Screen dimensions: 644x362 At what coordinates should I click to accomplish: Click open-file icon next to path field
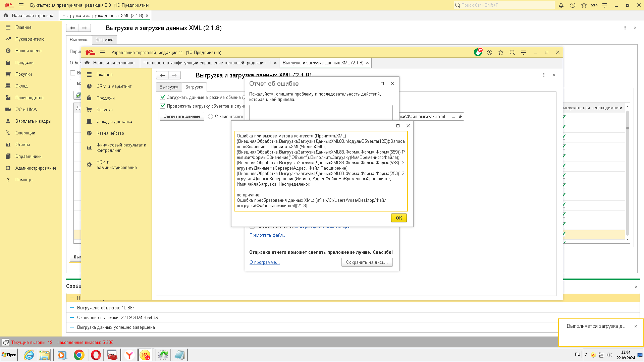(x=461, y=116)
